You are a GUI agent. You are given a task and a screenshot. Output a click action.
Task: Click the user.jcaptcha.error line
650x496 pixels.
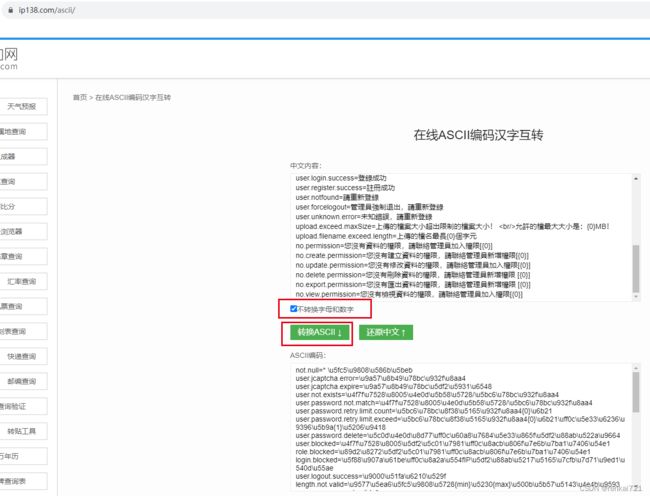381,378
